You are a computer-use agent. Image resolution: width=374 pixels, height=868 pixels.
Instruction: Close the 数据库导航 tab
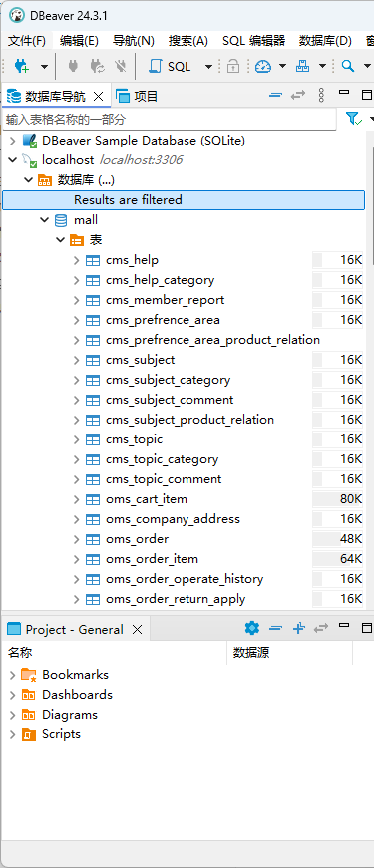pyautogui.click(x=99, y=97)
